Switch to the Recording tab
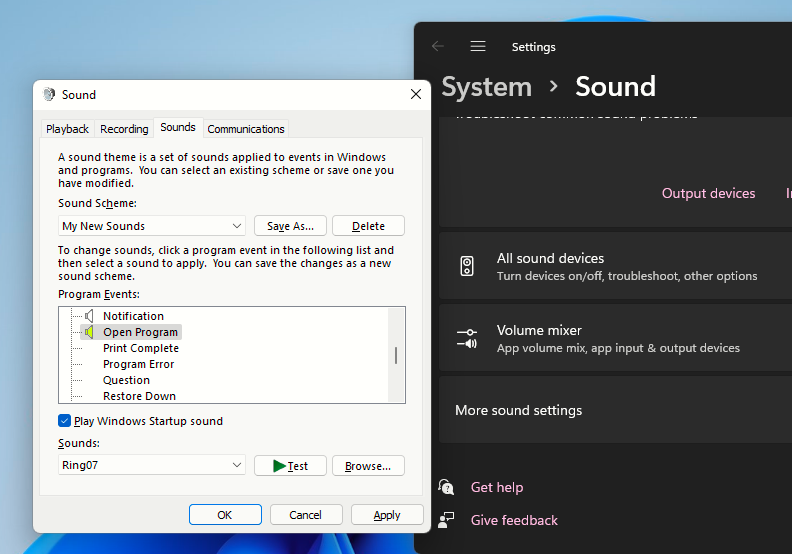 point(124,129)
